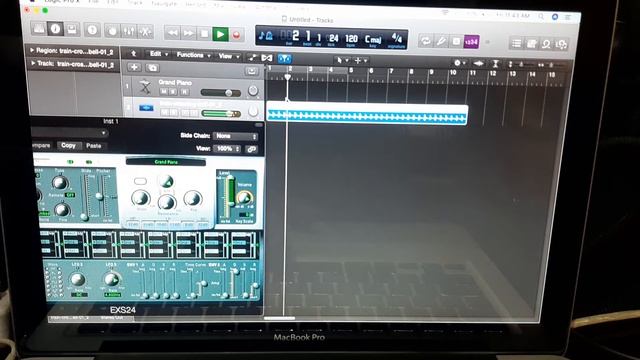Viewport: 640px width, 360px height.
Task: Add a new track with plus button
Action: [134, 67]
